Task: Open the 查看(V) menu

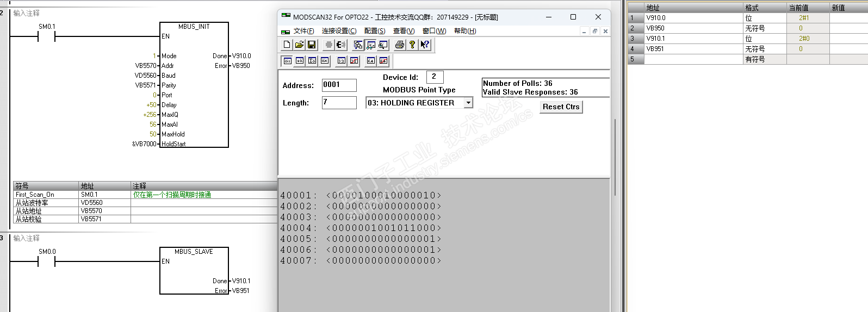Action: pyautogui.click(x=404, y=31)
